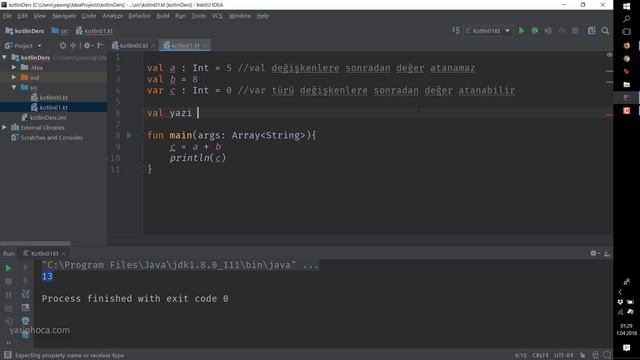
Task: Open Search Everywhere magnifier icon
Action: point(605,31)
